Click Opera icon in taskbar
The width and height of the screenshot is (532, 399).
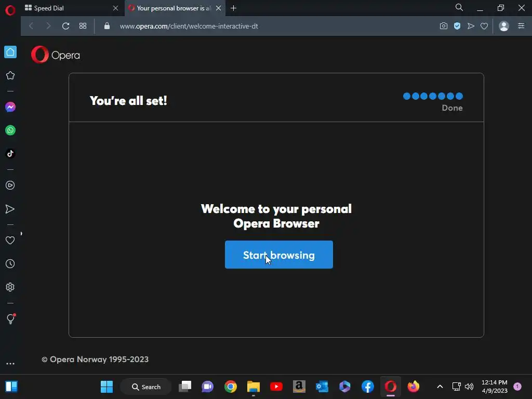[391, 387]
